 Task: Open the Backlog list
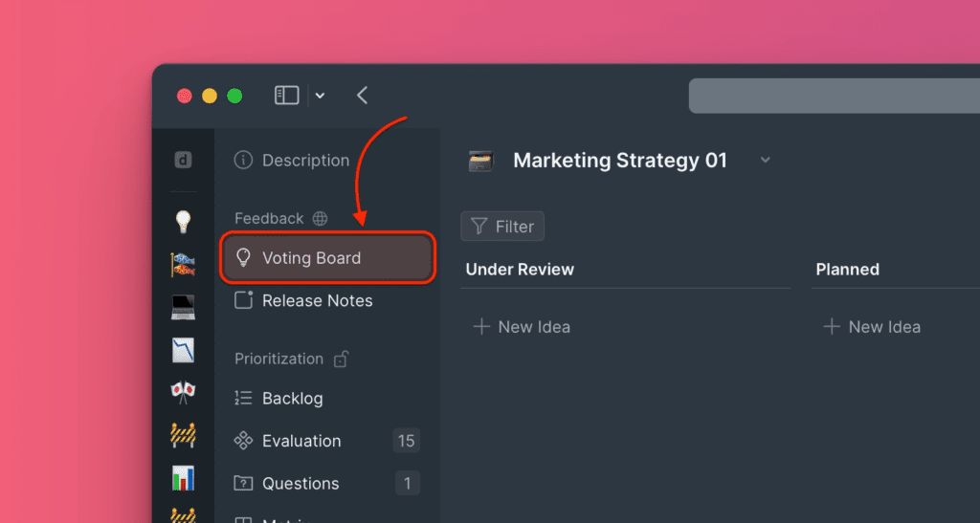click(x=292, y=399)
